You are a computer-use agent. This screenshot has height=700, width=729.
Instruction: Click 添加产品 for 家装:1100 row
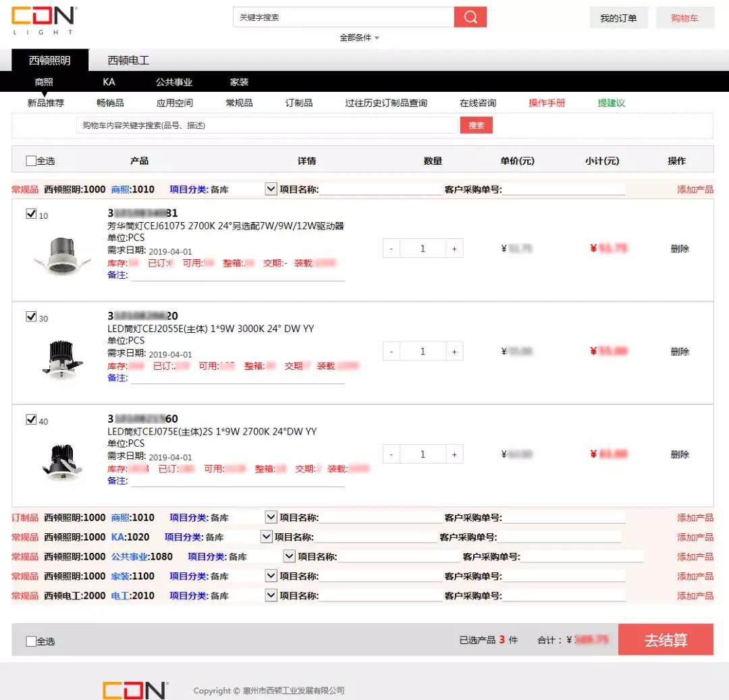click(x=695, y=576)
